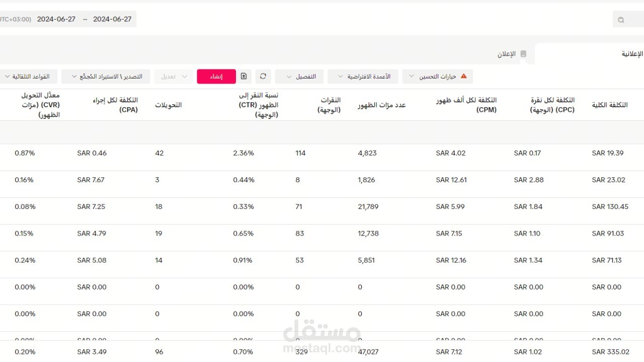This screenshot has width=644, height=362.
Task: Click the summary total SAR 335.02
Action: [x=611, y=352]
